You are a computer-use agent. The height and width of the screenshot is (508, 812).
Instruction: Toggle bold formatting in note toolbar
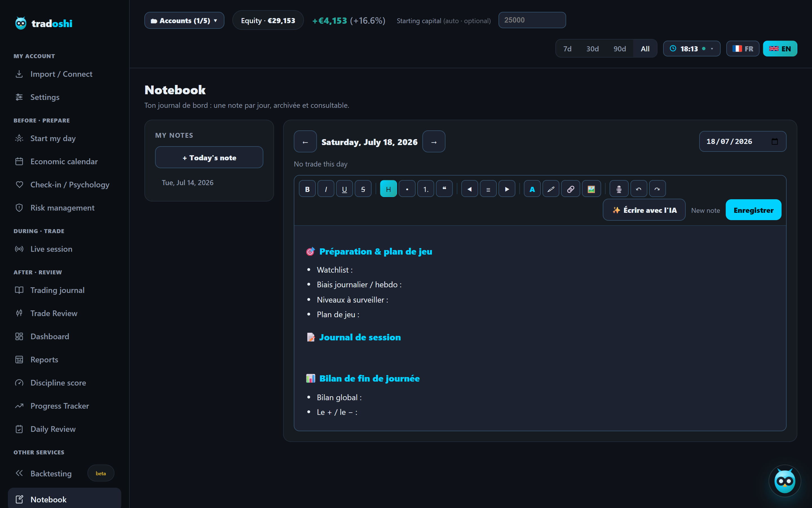tap(307, 189)
